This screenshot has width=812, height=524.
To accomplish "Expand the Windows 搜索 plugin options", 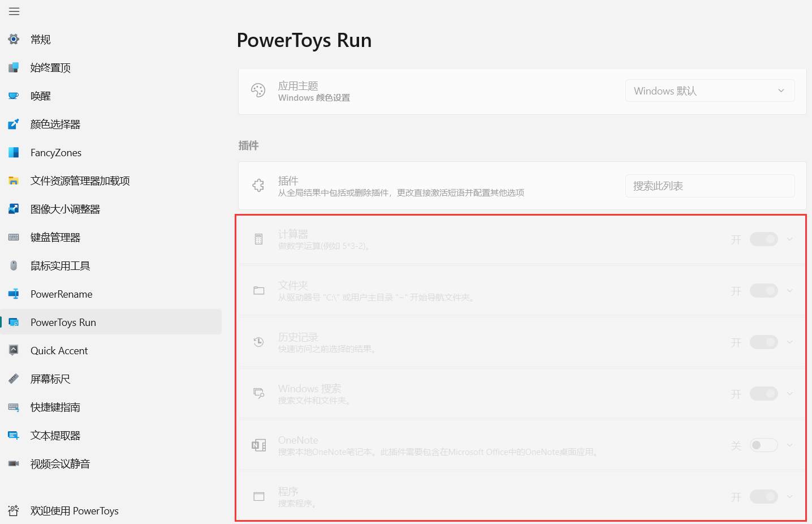I will click(789, 393).
